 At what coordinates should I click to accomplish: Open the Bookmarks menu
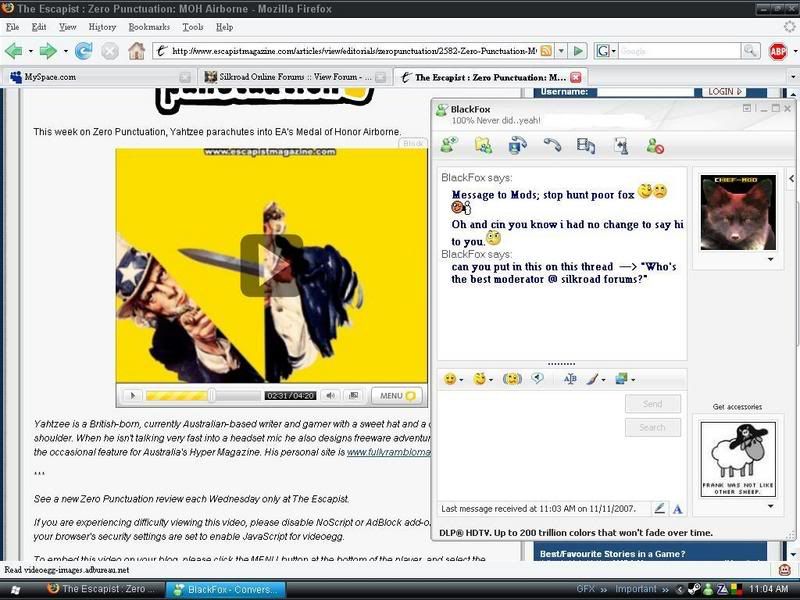(148, 27)
